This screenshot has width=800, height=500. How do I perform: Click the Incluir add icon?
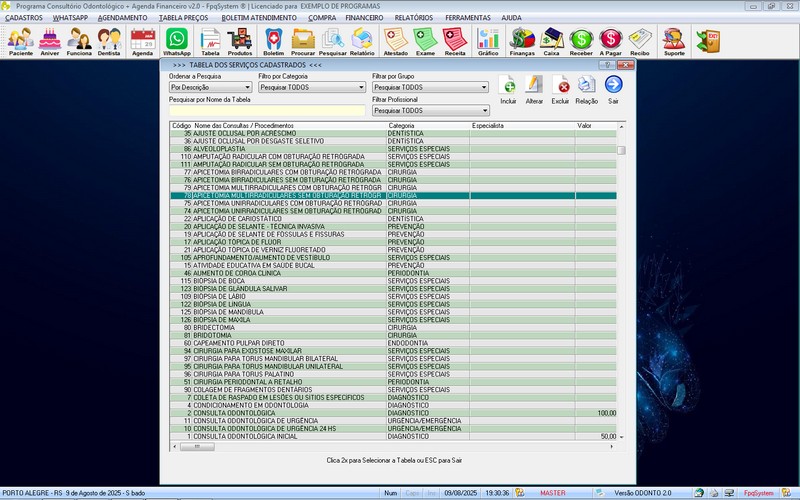[x=509, y=89]
